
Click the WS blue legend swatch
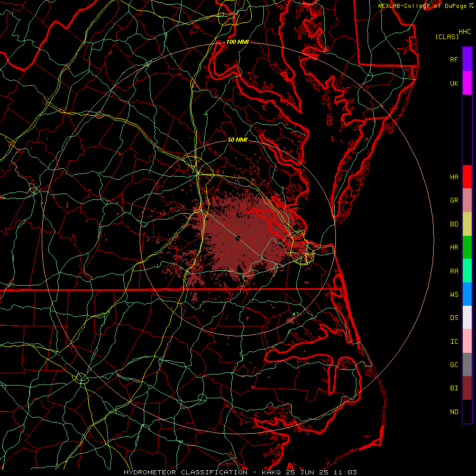click(x=467, y=294)
